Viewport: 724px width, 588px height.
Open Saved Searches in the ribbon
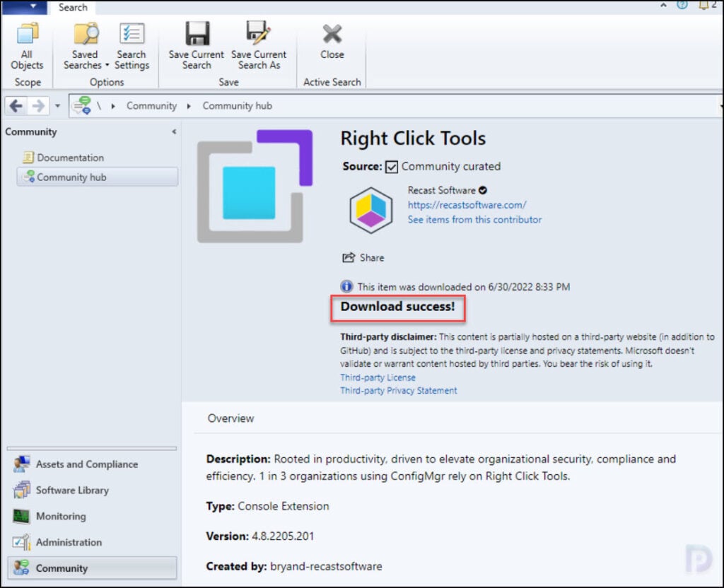pyautogui.click(x=86, y=46)
